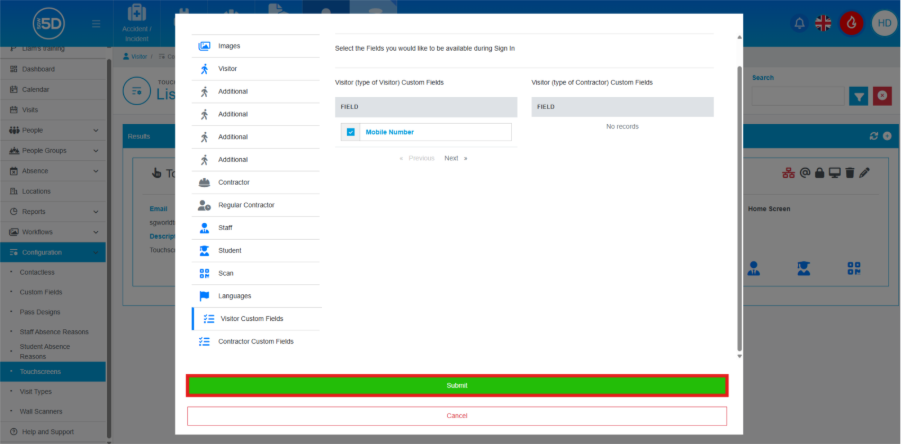Open Staff Absence Reasons
903x444 pixels.
point(53,332)
